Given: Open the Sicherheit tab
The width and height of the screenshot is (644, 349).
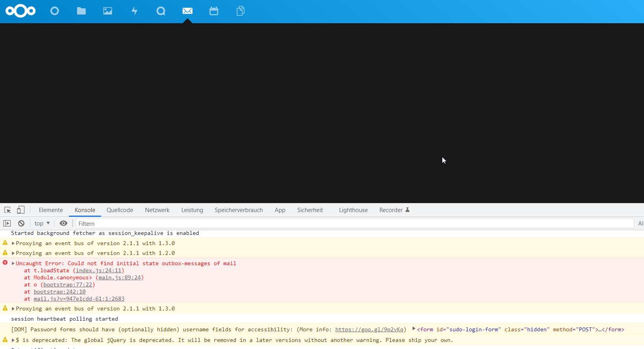Looking at the screenshot, I should pos(310,210).
